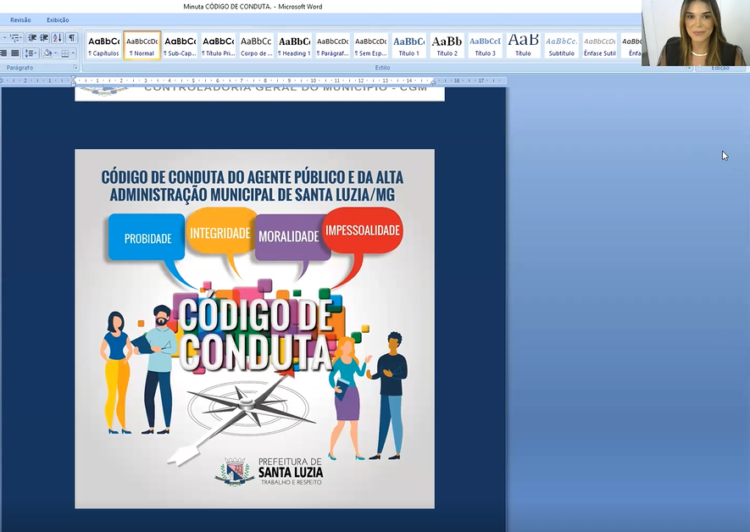Toggle show/hide paragraph marks
Image resolution: width=750 pixels, height=532 pixels.
tap(71, 38)
